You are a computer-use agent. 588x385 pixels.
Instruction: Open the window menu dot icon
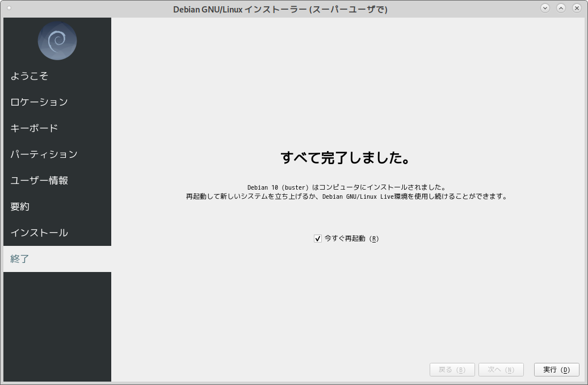9,8
